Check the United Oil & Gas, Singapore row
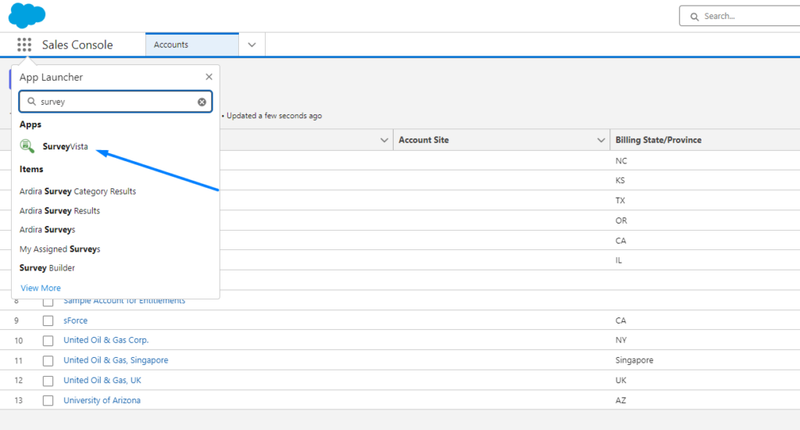Image resolution: width=800 pixels, height=430 pixels. pos(48,361)
